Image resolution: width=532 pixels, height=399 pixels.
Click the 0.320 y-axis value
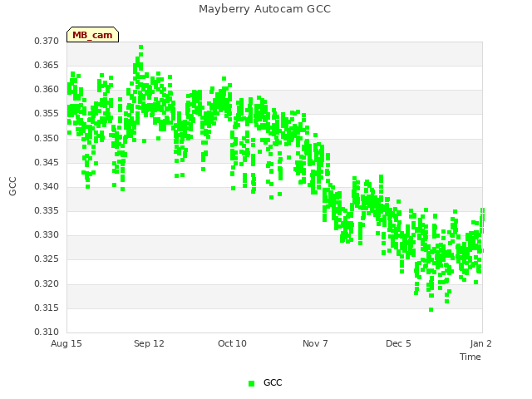pyautogui.click(x=47, y=283)
